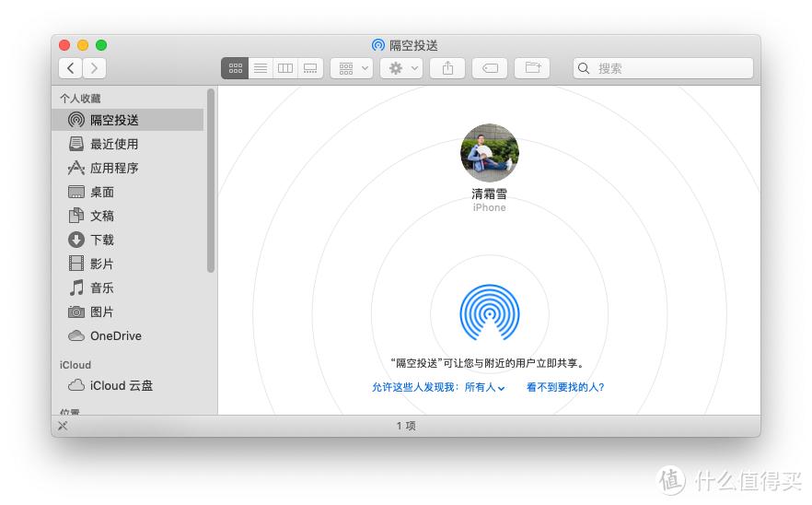Select the 清霜雪 iPhone avatar
Screen dimensions: 812x505
point(490,153)
